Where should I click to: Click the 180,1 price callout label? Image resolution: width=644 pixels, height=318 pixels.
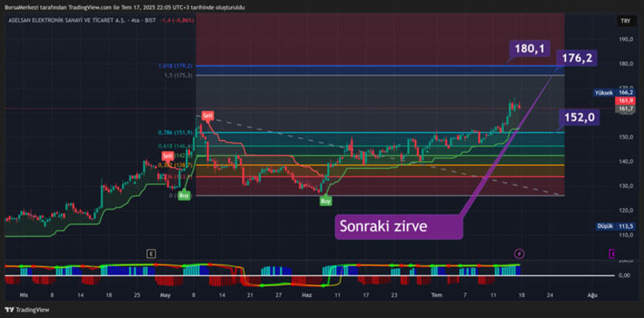[530, 49]
